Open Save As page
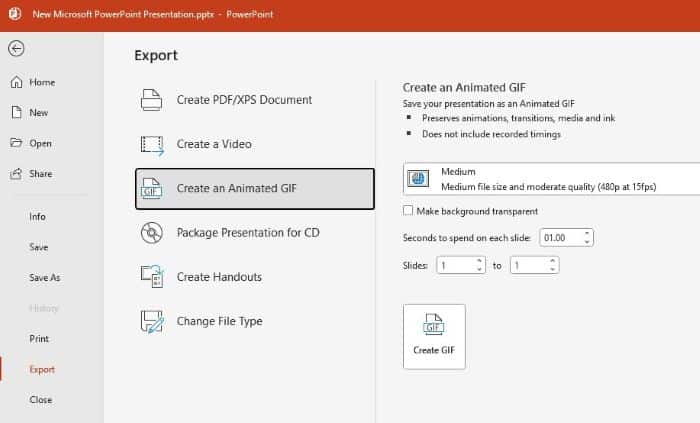This screenshot has width=700, height=423. coord(45,278)
